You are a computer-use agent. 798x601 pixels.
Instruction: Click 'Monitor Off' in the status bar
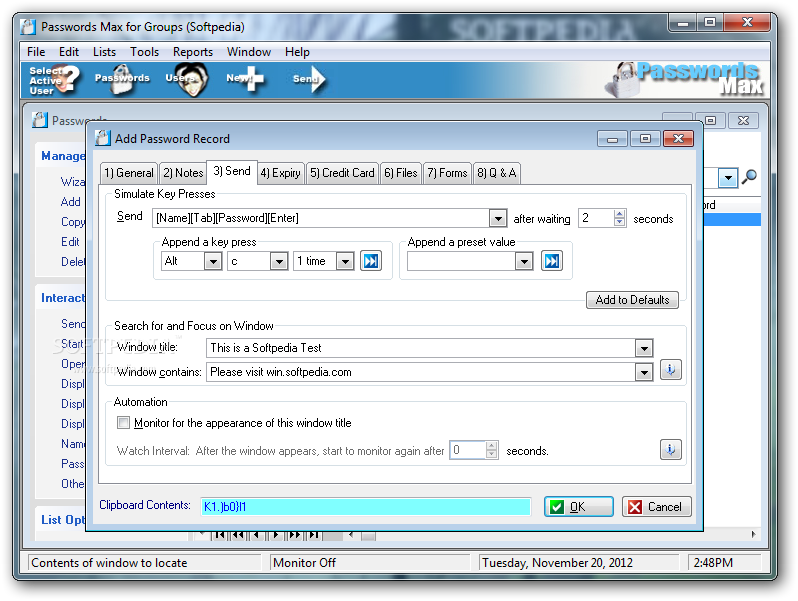(304, 563)
